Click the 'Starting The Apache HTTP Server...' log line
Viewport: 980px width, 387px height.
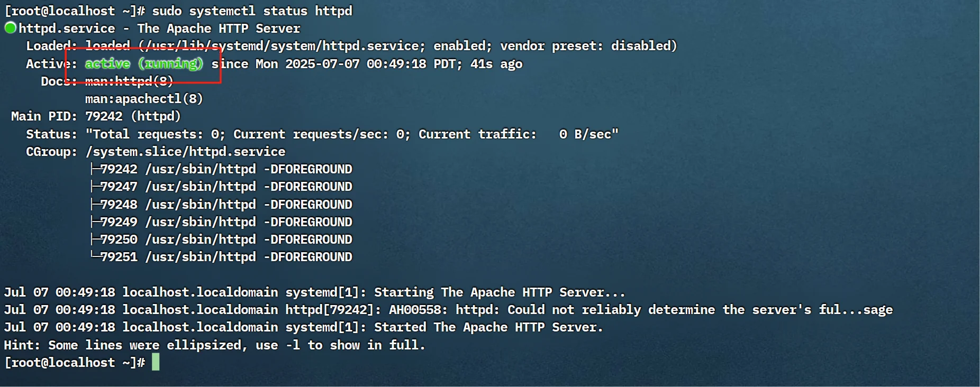[x=314, y=292]
